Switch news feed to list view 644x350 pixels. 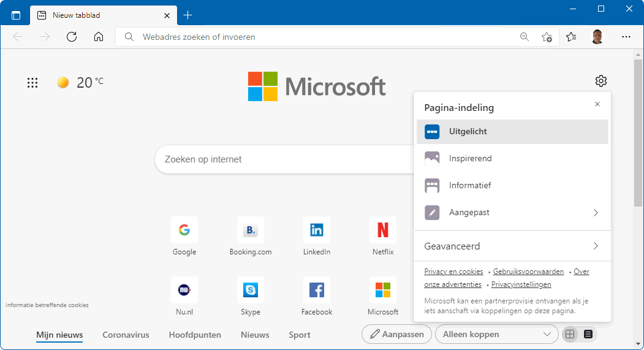588,335
